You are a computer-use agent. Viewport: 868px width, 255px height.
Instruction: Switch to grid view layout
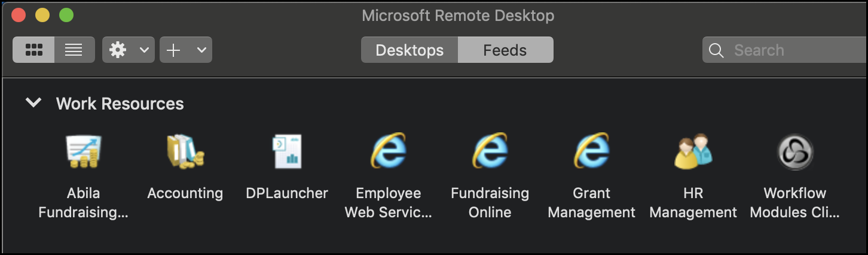(x=33, y=50)
